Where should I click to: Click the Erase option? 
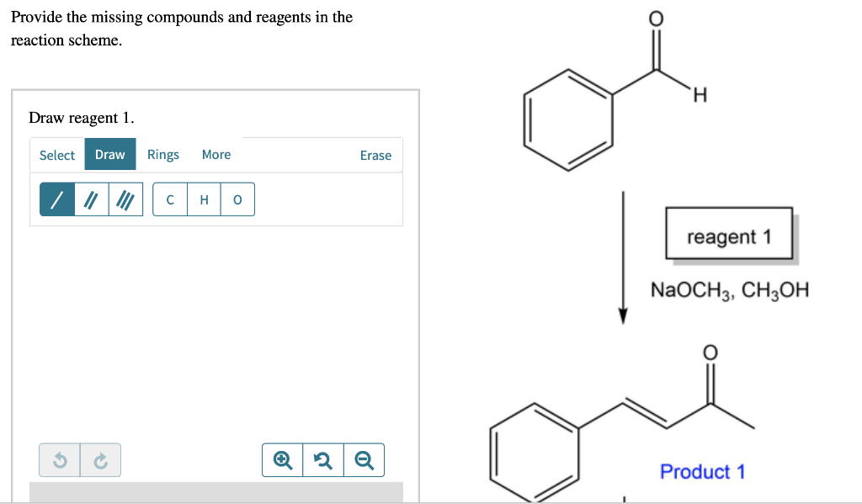(x=375, y=155)
